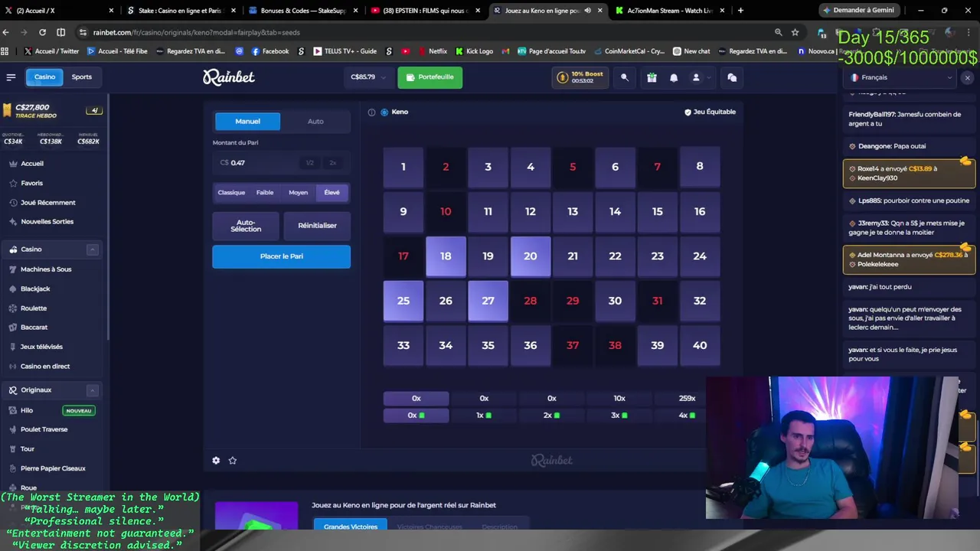Select Élevé risk level
Screen dimensions: 980x551
pos(332,193)
